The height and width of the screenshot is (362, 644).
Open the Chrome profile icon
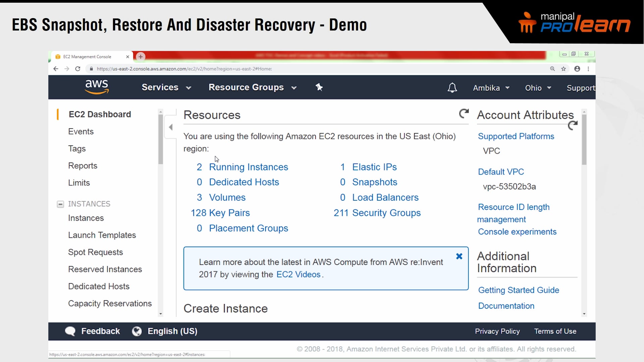[x=577, y=69]
